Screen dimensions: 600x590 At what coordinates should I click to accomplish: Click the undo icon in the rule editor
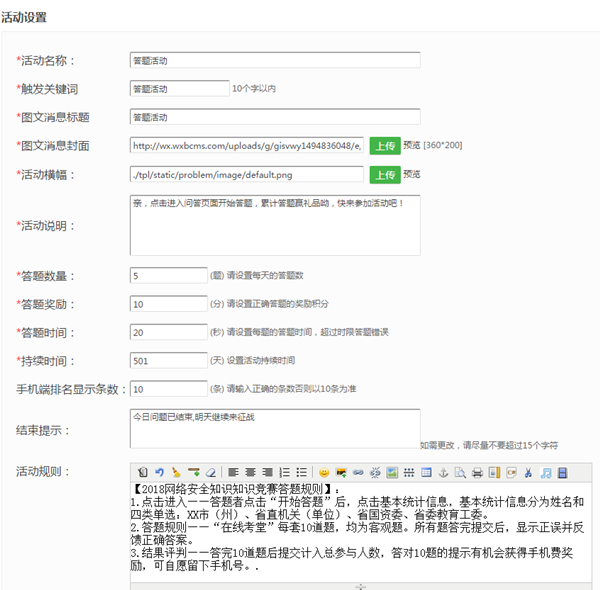[160, 473]
